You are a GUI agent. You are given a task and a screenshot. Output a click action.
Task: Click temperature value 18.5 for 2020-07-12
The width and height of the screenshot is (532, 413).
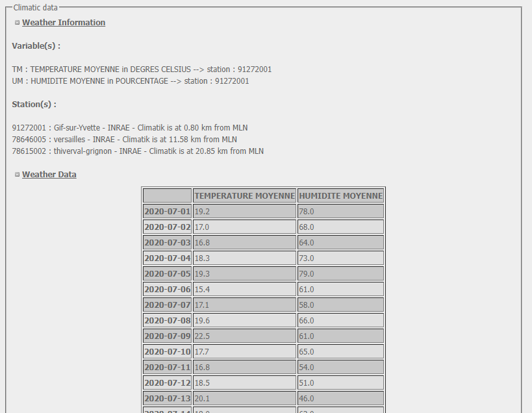pyautogui.click(x=245, y=383)
